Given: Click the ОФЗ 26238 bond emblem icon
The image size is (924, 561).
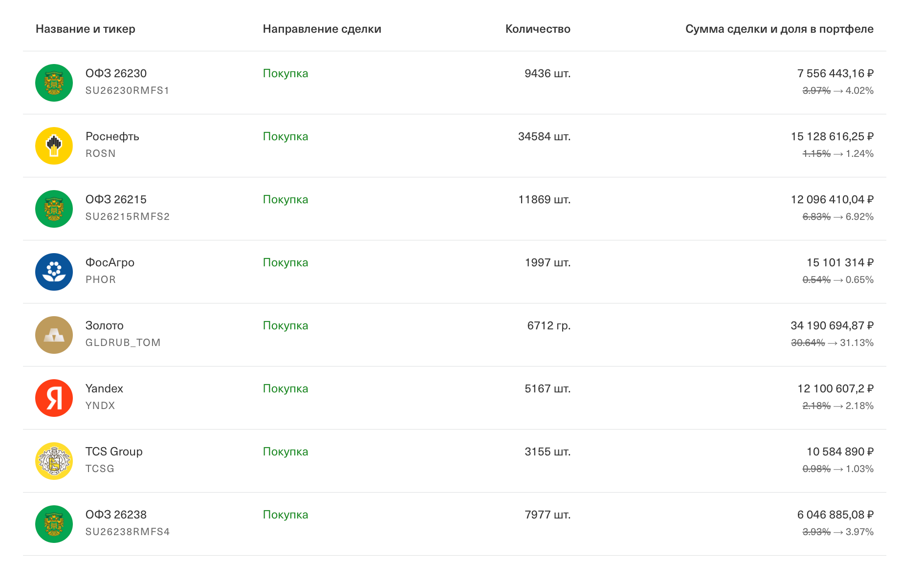Looking at the screenshot, I should pos(54,524).
